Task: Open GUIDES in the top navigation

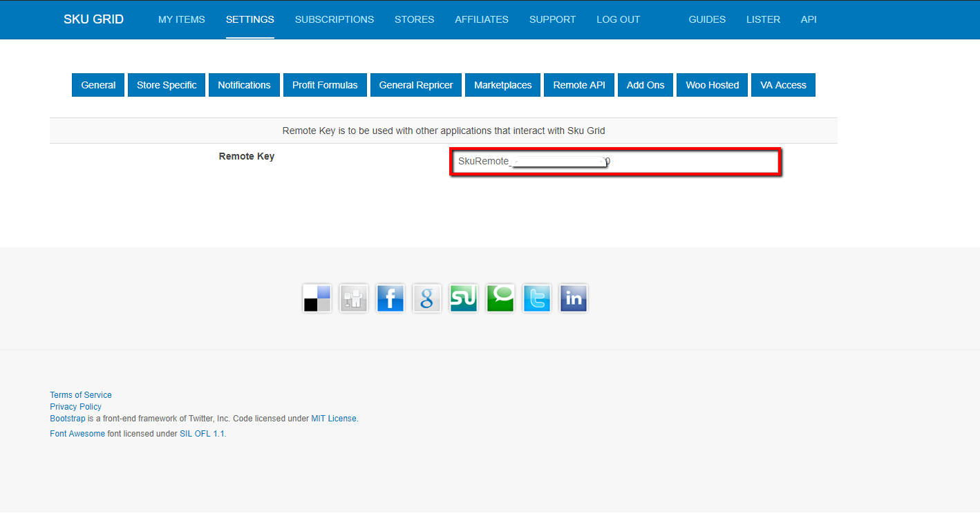Action: point(707,19)
